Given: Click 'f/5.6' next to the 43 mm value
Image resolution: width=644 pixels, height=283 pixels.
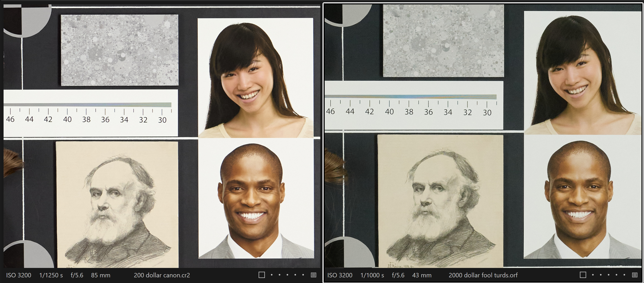Looking at the screenshot, I should (x=398, y=275).
